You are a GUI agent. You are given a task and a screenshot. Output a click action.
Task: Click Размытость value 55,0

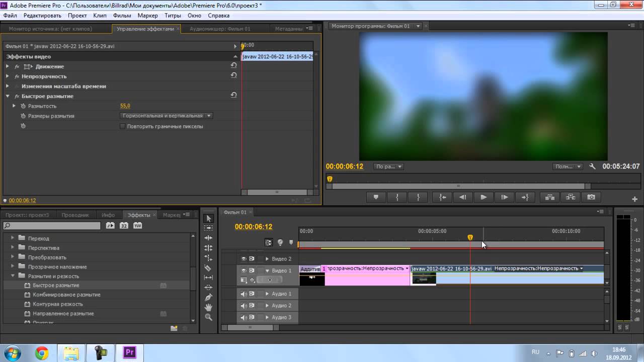(125, 106)
